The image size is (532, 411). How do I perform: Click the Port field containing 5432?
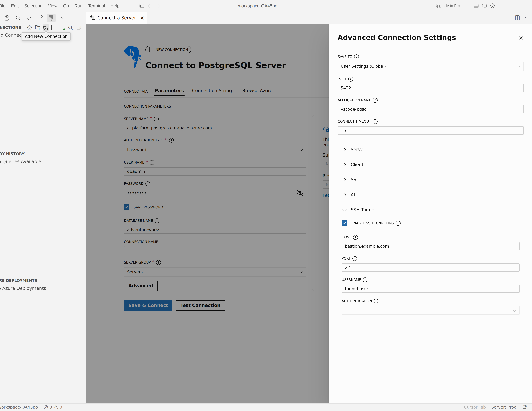click(x=430, y=88)
